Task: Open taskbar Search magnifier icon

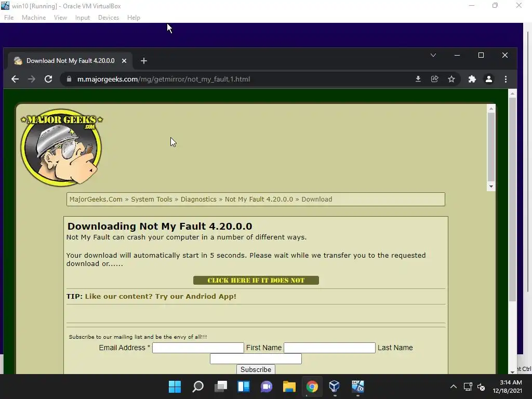Action: [x=198, y=387]
